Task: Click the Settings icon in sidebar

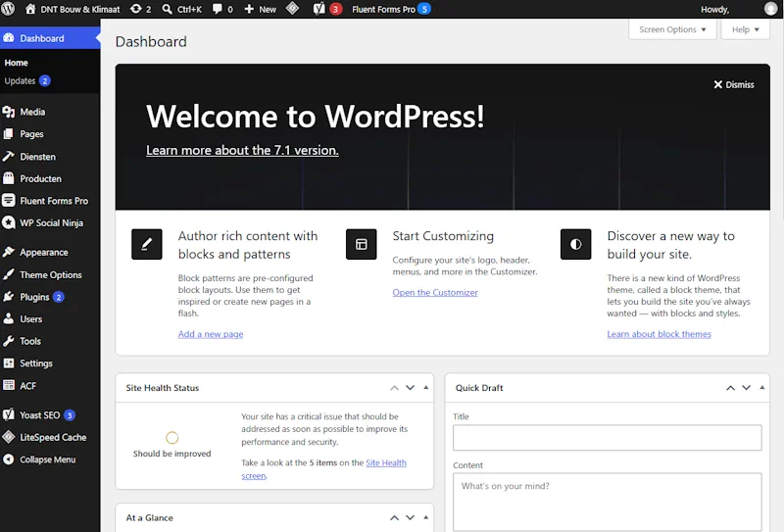Action: [x=9, y=363]
